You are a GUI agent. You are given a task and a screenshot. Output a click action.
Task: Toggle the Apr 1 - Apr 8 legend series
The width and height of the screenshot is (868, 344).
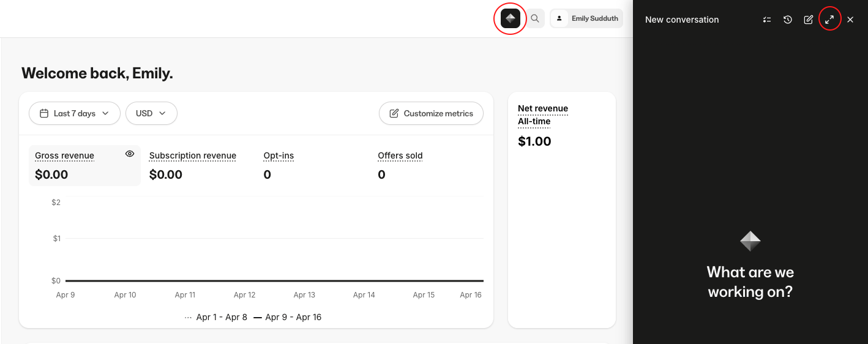click(x=217, y=317)
